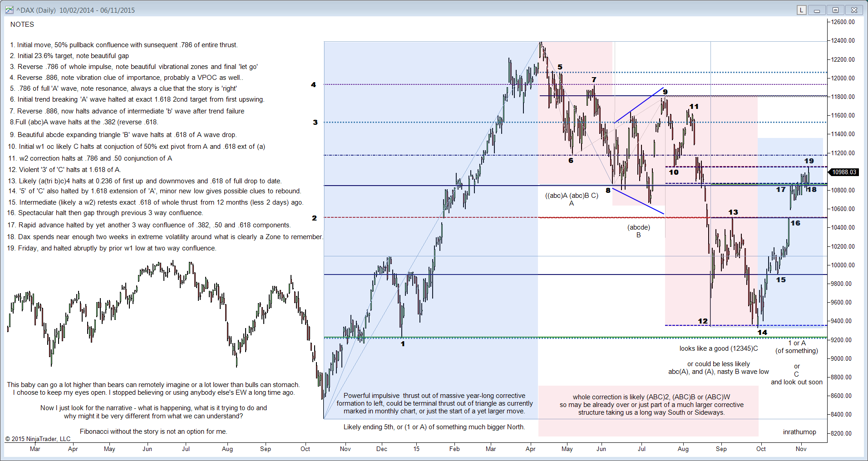Click the chart window icon beside ^DAX title

(x=9, y=10)
